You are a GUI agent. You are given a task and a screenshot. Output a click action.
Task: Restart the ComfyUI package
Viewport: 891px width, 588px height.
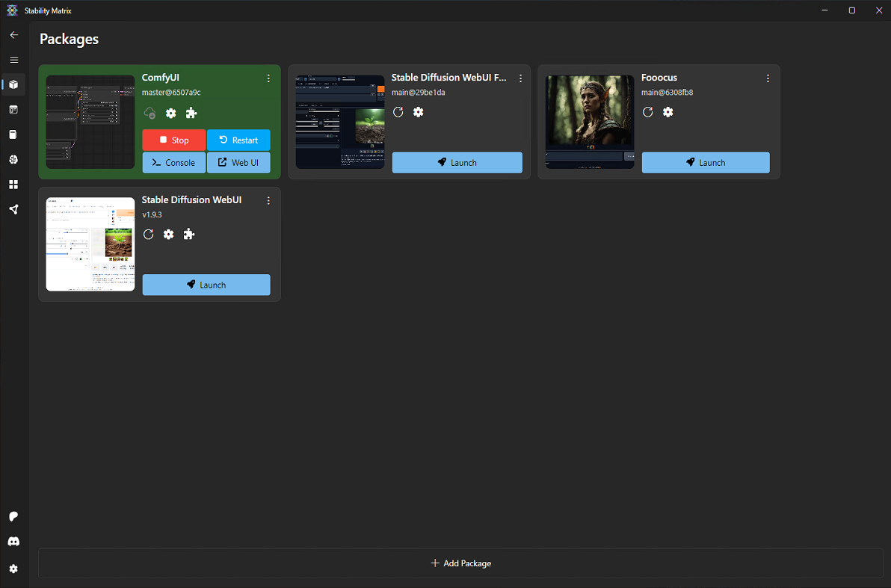tap(238, 140)
